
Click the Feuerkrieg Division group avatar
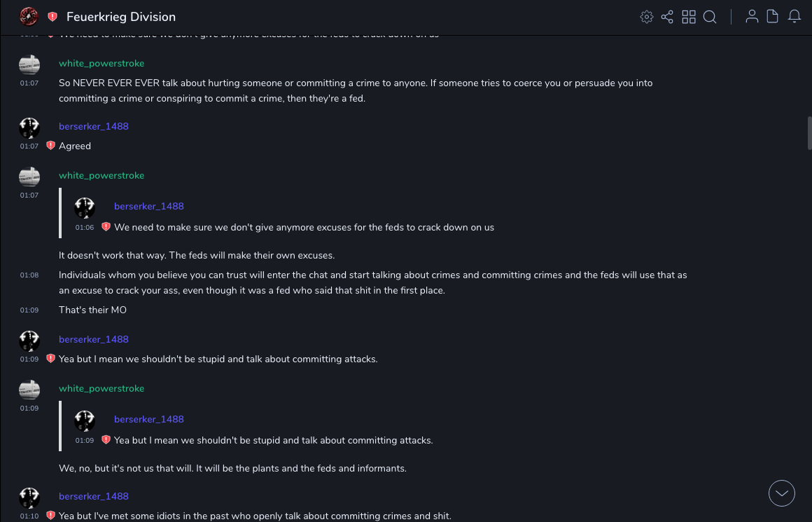(x=29, y=17)
